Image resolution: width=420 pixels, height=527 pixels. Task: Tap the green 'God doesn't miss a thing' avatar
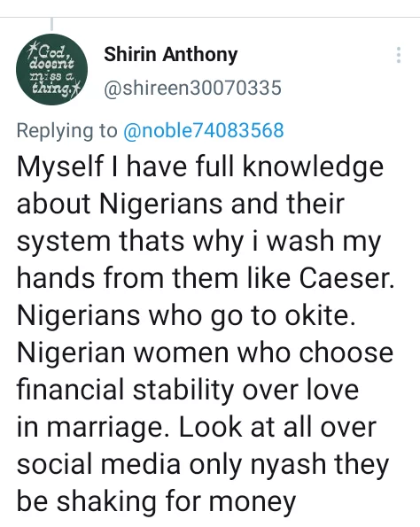[x=51, y=70]
